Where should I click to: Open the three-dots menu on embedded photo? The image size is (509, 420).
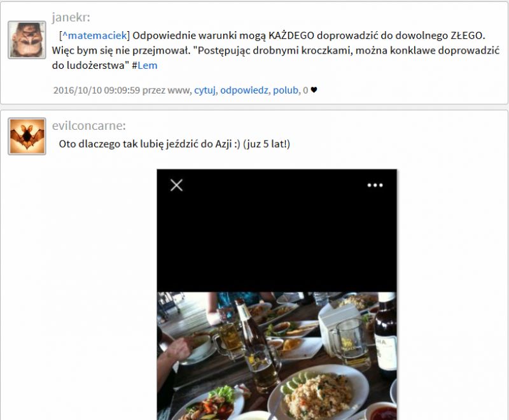tap(375, 185)
